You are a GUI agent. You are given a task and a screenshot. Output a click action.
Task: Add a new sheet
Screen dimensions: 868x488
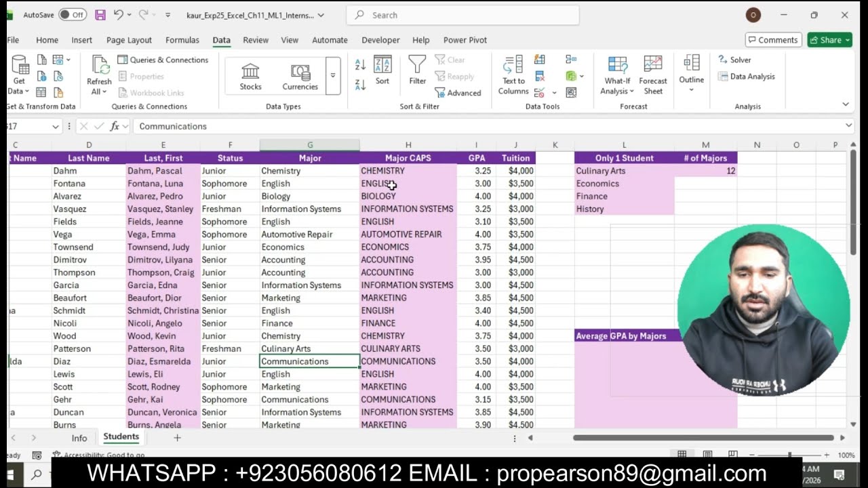pos(177,438)
